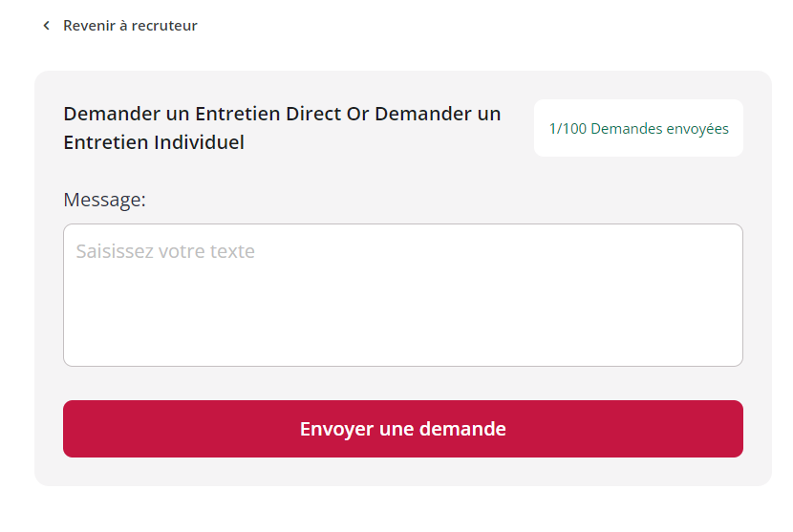Submit the interview request with red button
The height and width of the screenshot is (532, 793).
[x=403, y=429]
